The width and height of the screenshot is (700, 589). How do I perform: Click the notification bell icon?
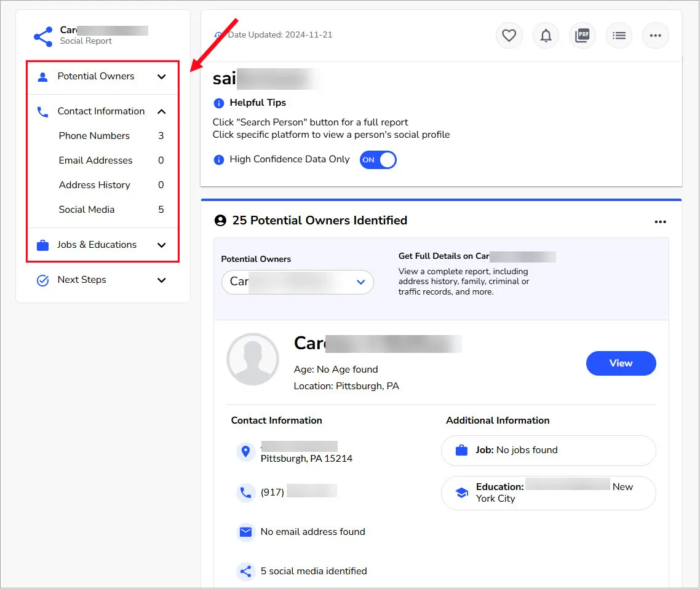click(546, 36)
